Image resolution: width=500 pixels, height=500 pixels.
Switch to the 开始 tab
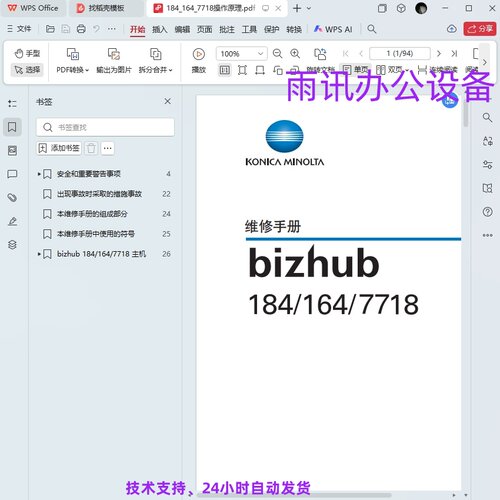pyautogui.click(x=137, y=29)
